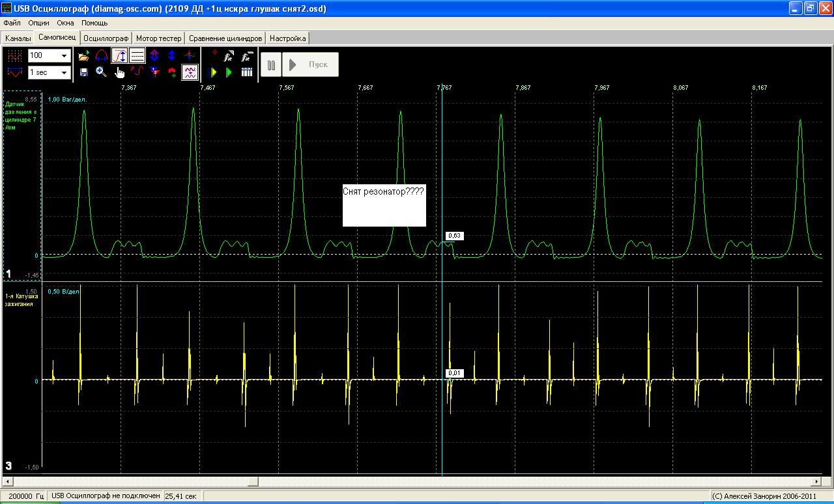Click the 7,767 time axis marker
The image size is (834, 504).
click(444, 87)
